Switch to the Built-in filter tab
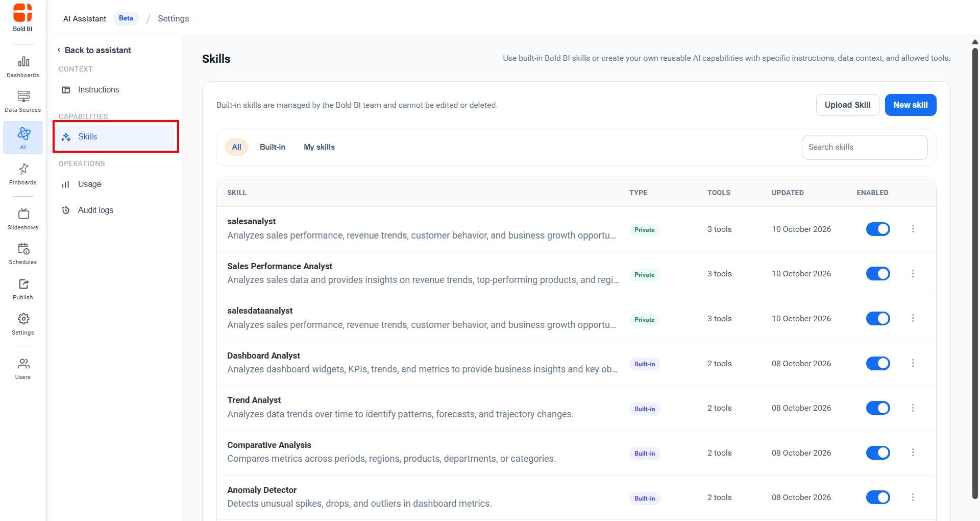This screenshot has height=521, width=980. [x=273, y=147]
